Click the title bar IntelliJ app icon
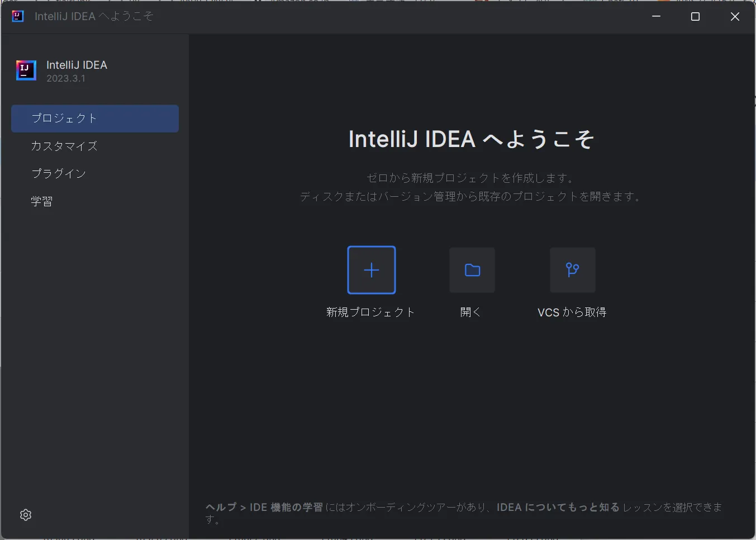 18,16
